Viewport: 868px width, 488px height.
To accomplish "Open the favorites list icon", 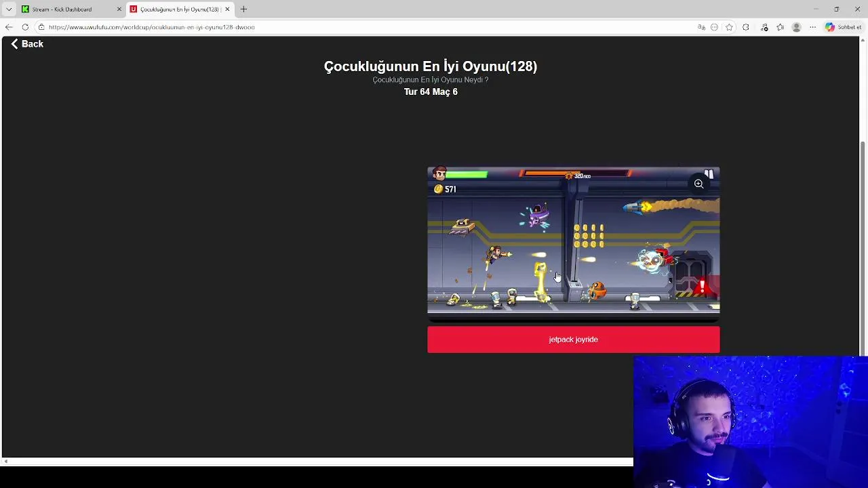I will [781, 27].
